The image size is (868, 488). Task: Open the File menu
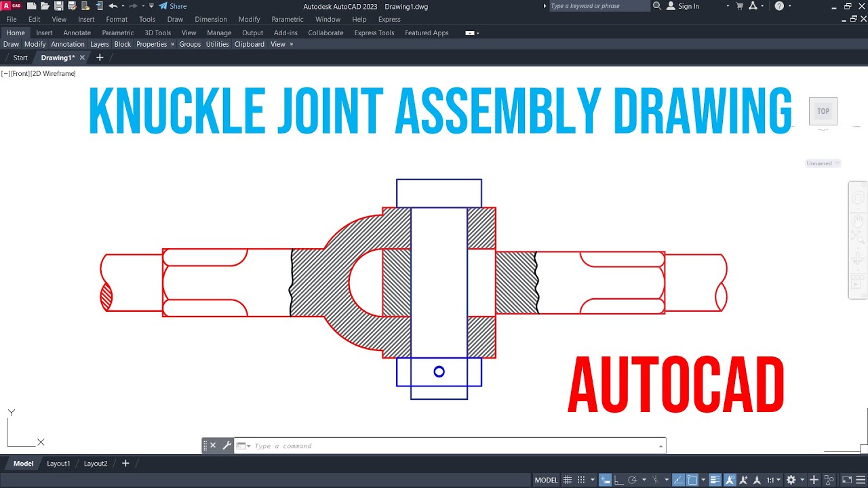tap(12, 19)
